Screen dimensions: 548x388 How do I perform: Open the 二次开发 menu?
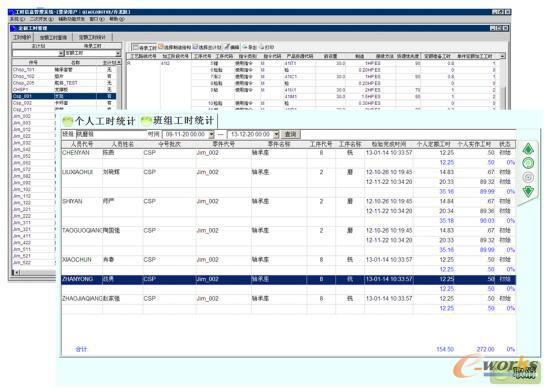coord(41,19)
